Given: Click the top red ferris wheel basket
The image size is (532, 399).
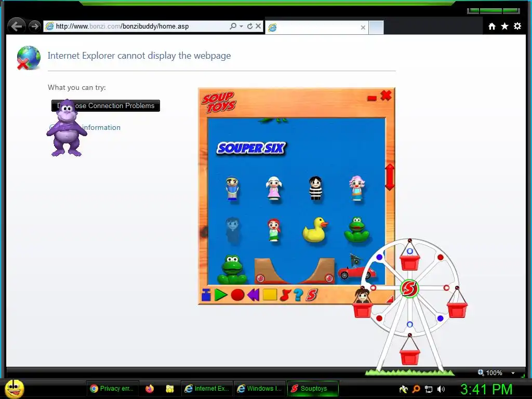Looking at the screenshot, I should [x=409, y=262].
